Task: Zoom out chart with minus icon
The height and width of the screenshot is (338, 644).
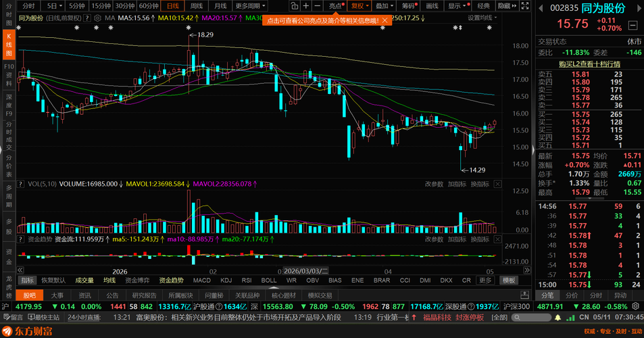Action: pyautogui.click(x=317, y=6)
